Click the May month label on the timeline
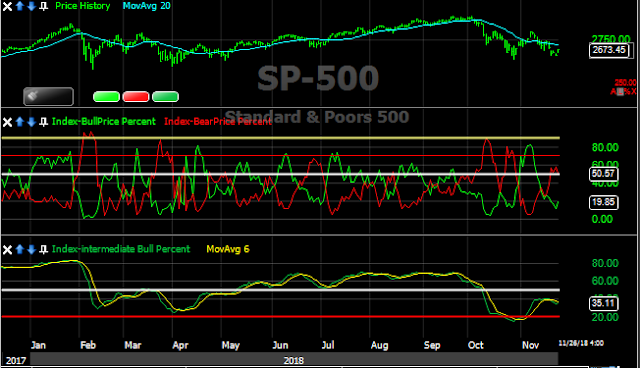This screenshot has height=368, width=640. click(231, 346)
